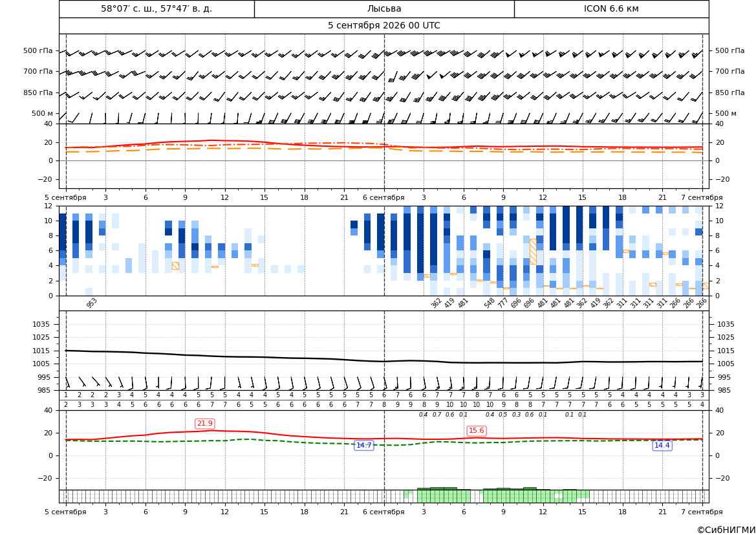
Task: Click the 7 сентября marker on bottom axis
Action: pyautogui.click(x=702, y=512)
